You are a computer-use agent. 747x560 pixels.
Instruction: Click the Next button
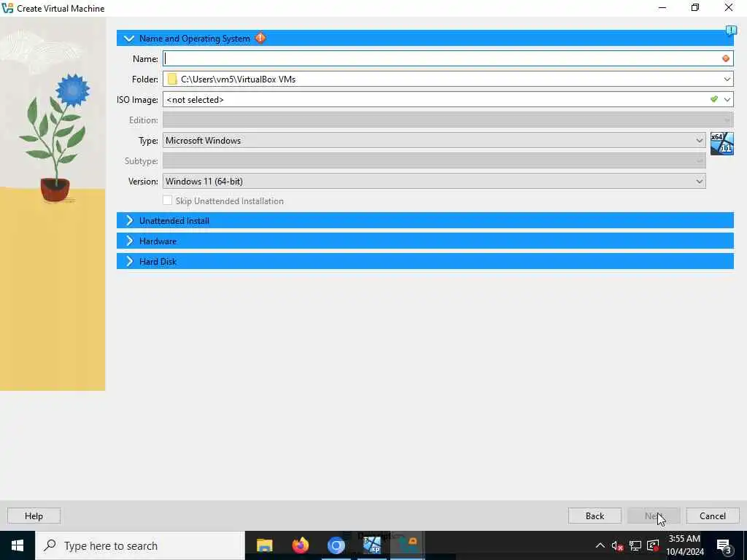[x=654, y=516]
